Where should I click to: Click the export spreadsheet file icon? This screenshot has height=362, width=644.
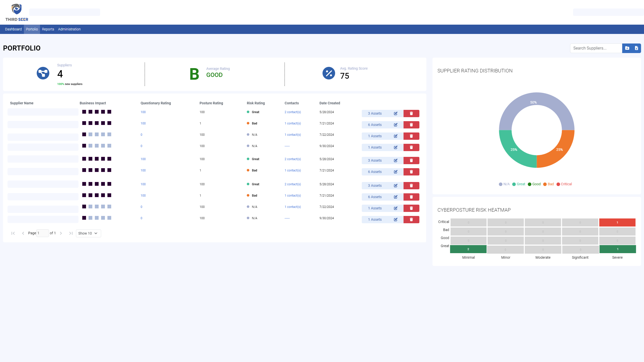[636, 48]
